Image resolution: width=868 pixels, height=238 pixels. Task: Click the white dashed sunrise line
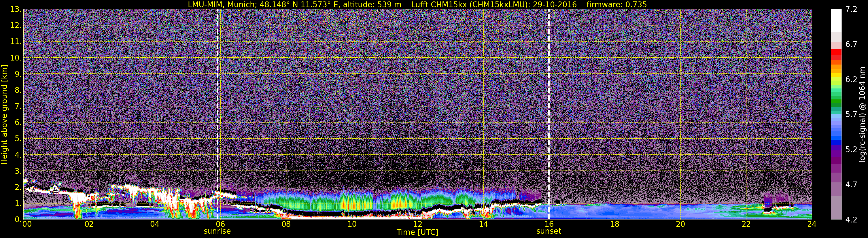[218, 114]
